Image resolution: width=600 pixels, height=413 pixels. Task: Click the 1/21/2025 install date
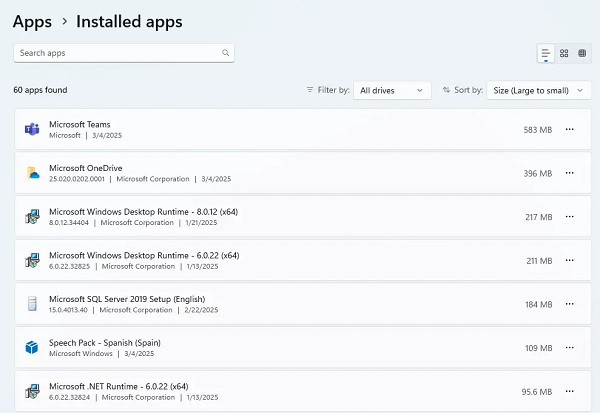coord(201,222)
